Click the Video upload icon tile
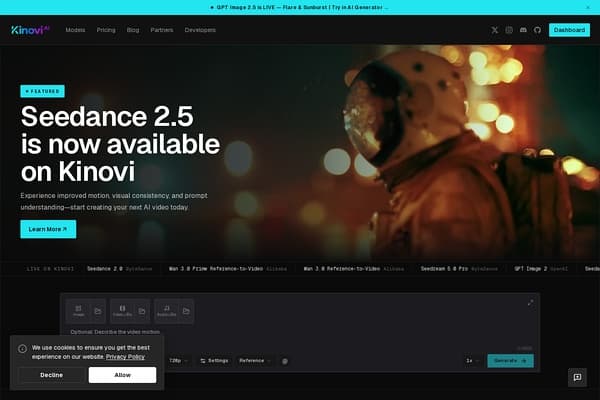This screenshot has height=400, width=600. [122, 311]
